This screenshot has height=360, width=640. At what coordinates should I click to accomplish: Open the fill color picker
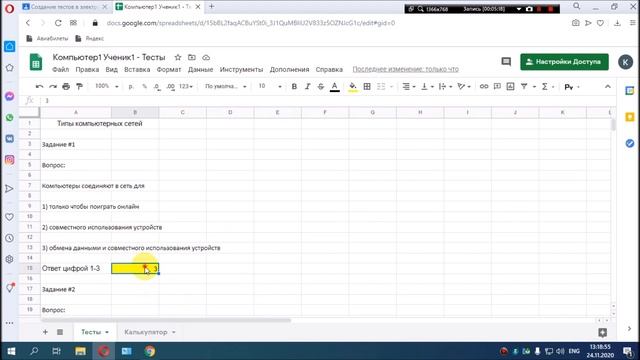coord(353,87)
